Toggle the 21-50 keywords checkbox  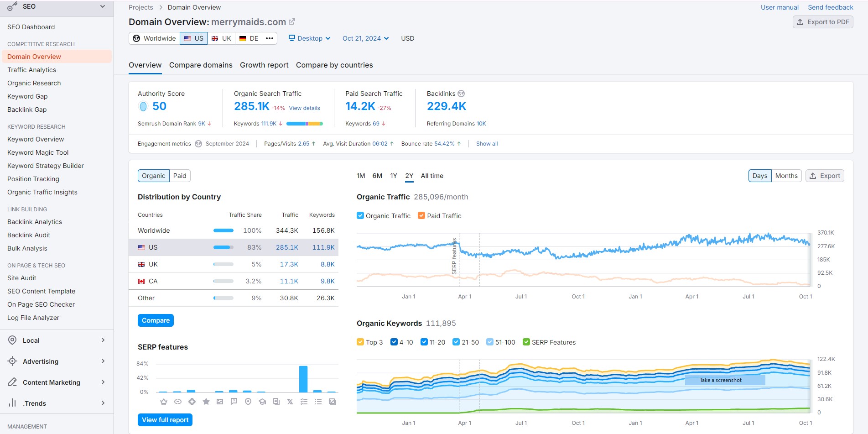tap(456, 342)
